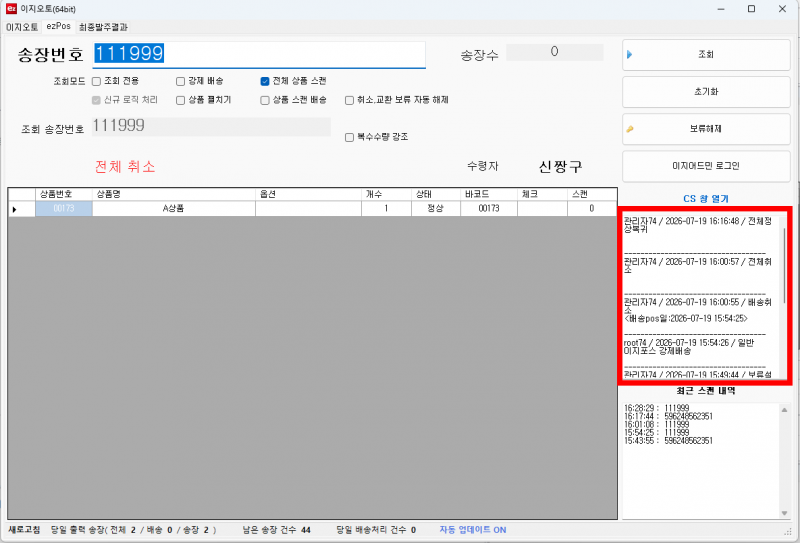Enable the 복수수량 강조 checkbox
800x543 pixels.
coord(349,137)
